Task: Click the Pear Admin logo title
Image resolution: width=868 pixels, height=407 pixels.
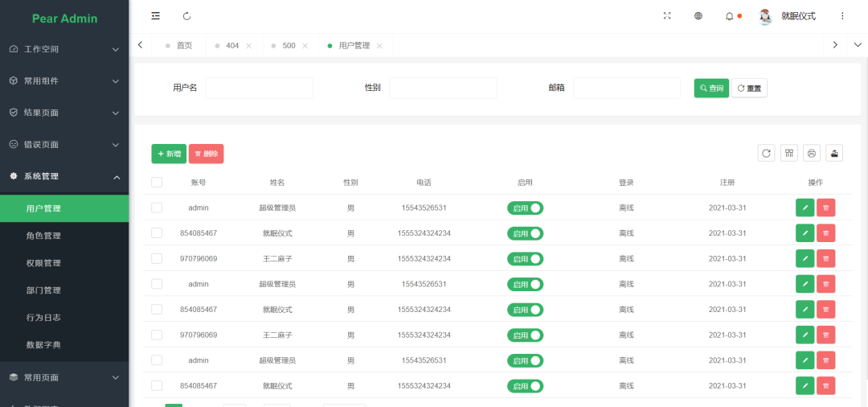Action: coord(65,18)
